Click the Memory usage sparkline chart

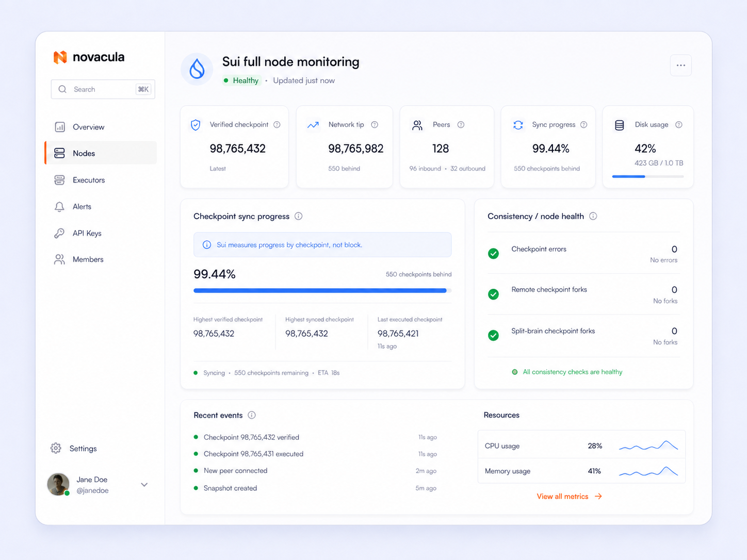(x=648, y=471)
